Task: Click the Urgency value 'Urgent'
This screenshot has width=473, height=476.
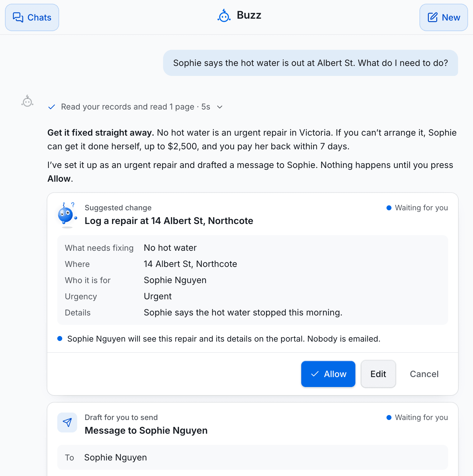Action: click(158, 296)
